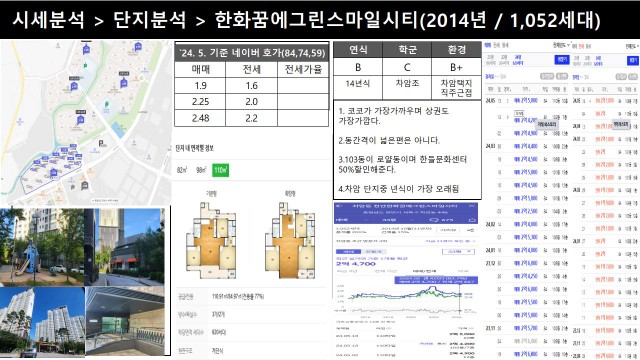Viewport: 640px width, 360px height.
Task: Toggle second gray pill switch in left transaction list
Action: pyautogui.click(x=562, y=76)
